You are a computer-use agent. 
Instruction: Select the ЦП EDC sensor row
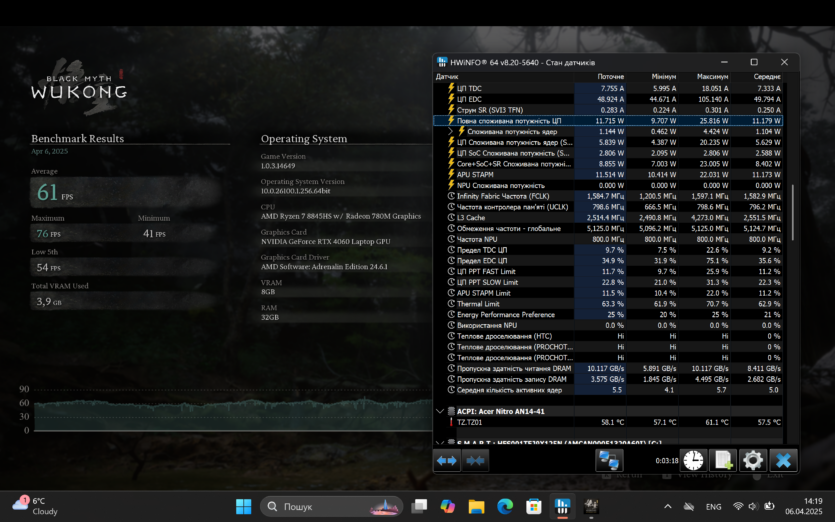pyautogui.click(x=608, y=99)
